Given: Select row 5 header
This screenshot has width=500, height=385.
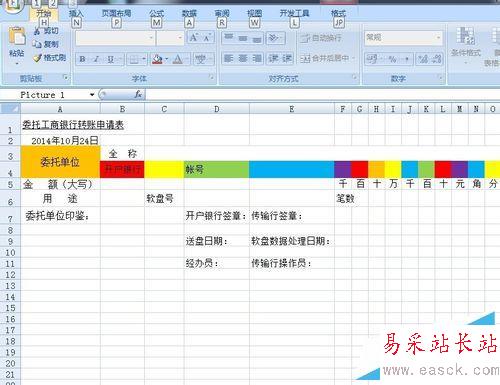Looking at the screenshot, I should (10, 184).
